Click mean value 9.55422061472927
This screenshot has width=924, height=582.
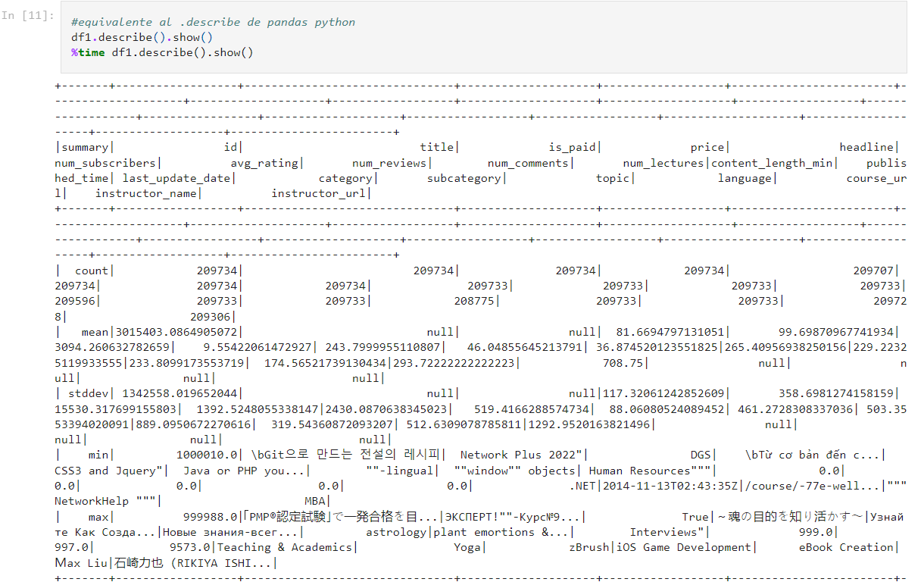point(258,347)
